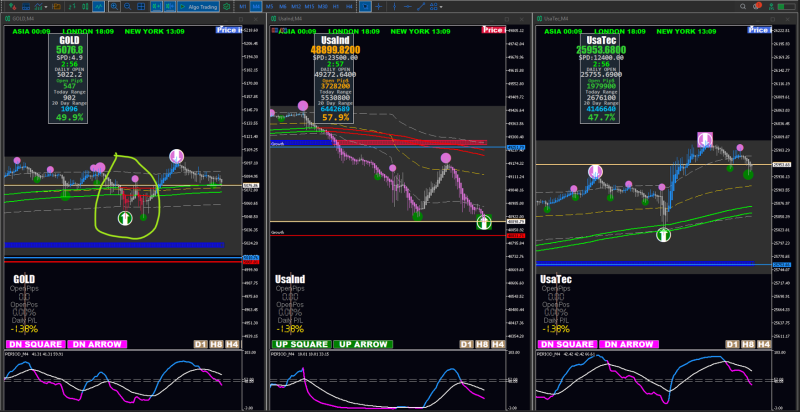Click H4 button on UsaInd chart
800x412 pixels.
click(x=498, y=344)
